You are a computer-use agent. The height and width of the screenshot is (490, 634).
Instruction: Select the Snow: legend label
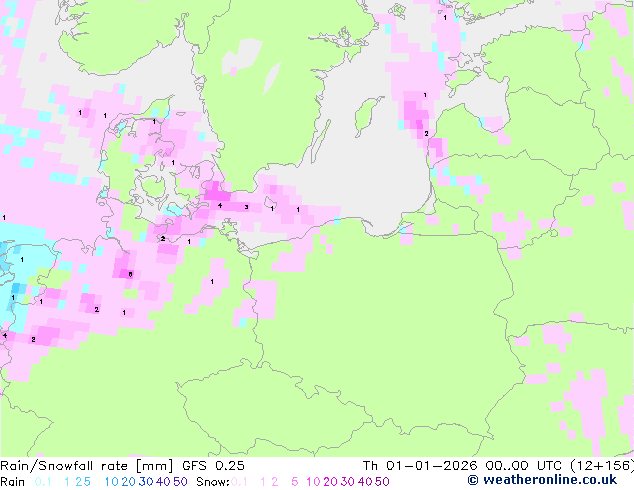coord(213,482)
